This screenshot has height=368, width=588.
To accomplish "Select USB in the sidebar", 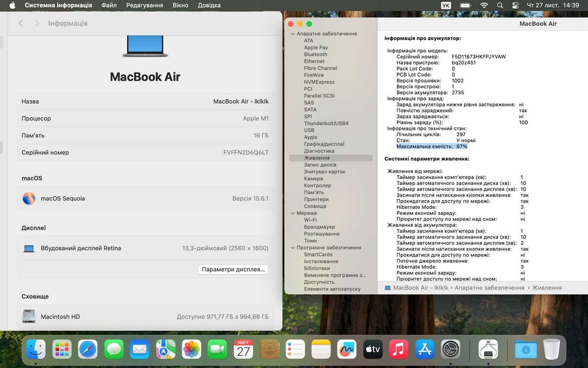I will (309, 130).
